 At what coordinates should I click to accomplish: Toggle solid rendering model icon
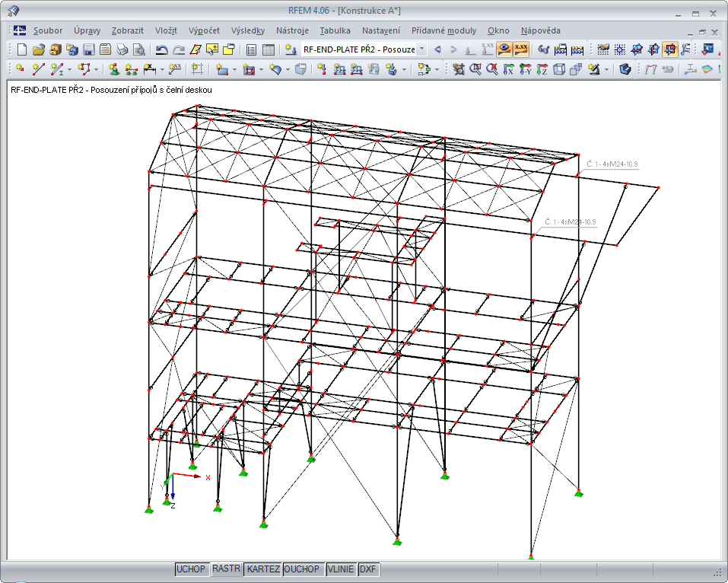point(625,69)
